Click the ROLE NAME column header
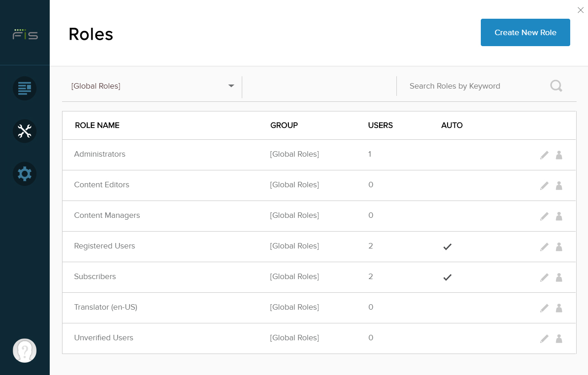 pos(97,125)
